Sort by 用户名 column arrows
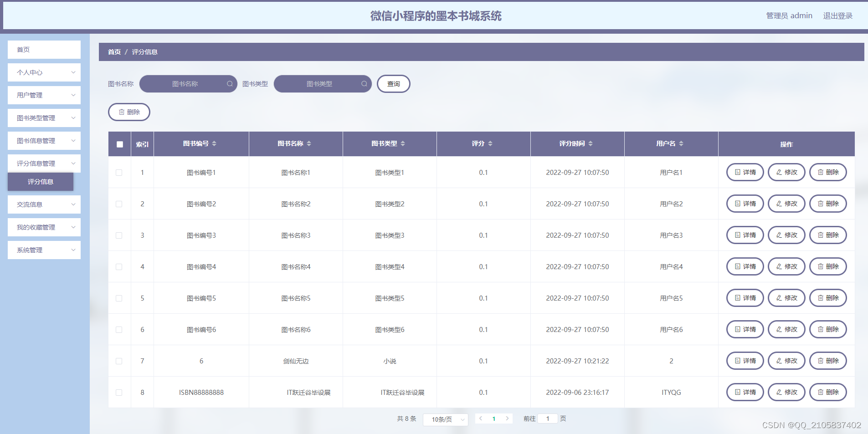The width and height of the screenshot is (868, 434). click(681, 143)
